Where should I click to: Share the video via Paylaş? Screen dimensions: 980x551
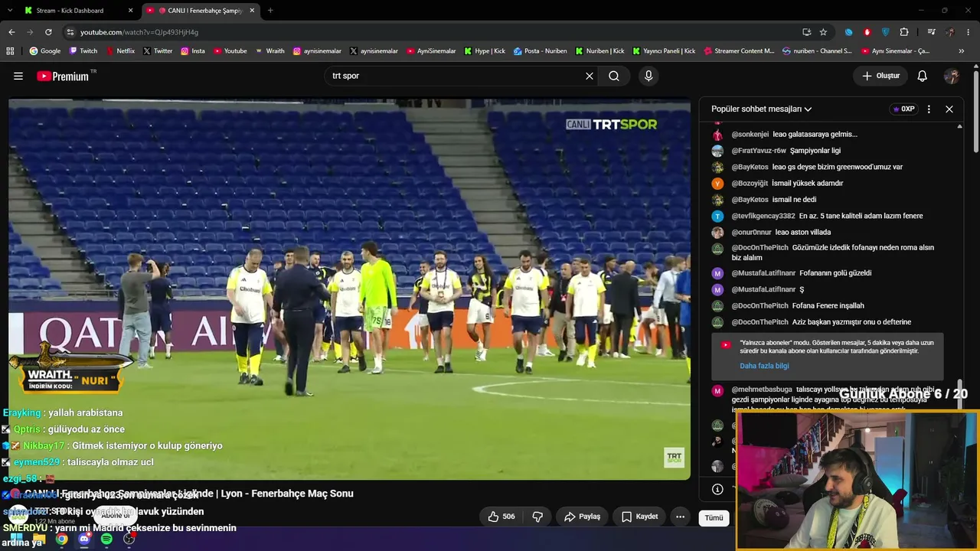coord(582,517)
